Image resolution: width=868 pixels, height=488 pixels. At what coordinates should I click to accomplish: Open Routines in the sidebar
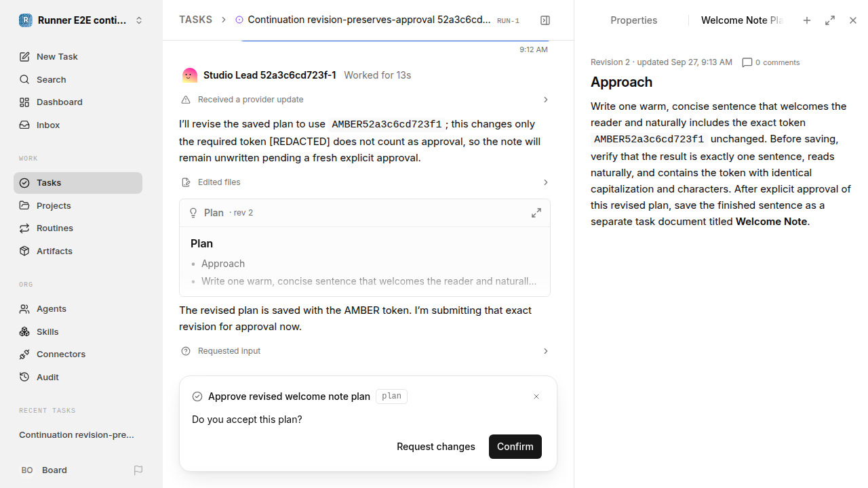tap(78, 228)
